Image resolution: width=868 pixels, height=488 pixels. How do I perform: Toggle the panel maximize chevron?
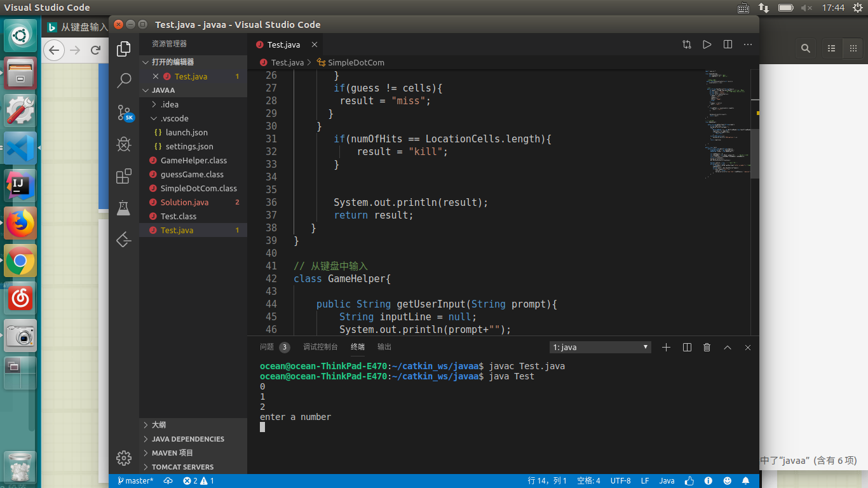pos(727,347)
